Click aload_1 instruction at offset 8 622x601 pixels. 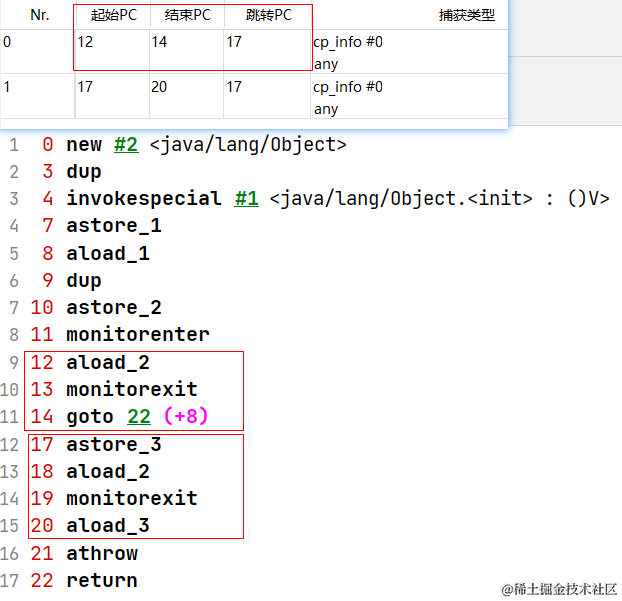pyautogui.click(x=108, y=253)
